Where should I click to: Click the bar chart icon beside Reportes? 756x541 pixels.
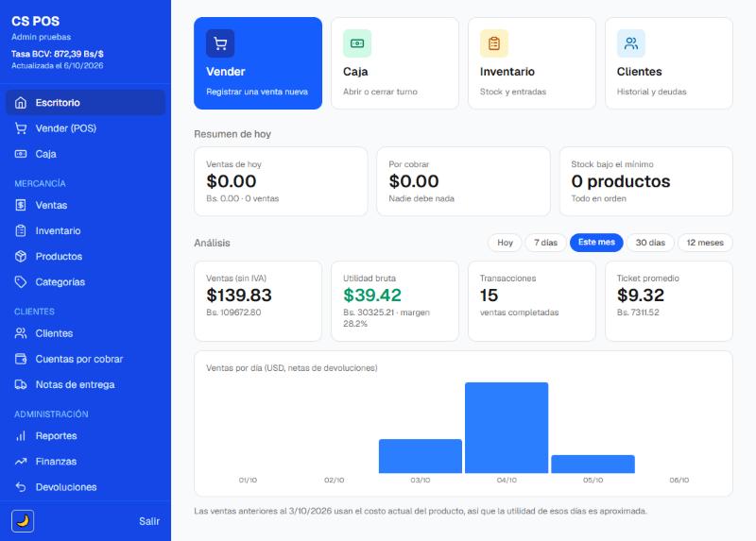point(20,436)
